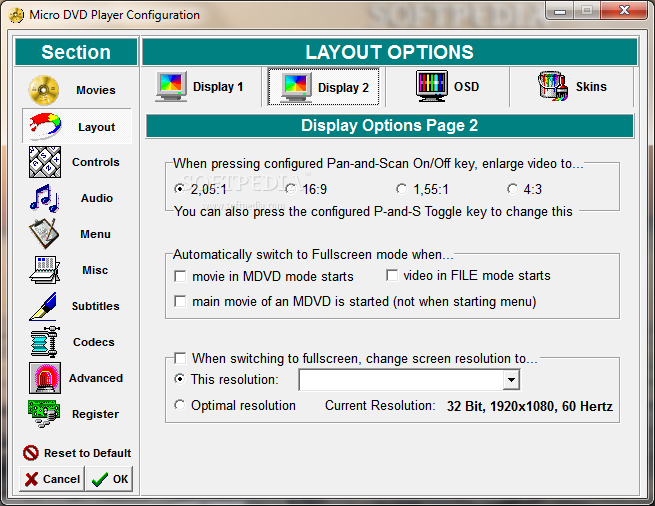Click the Skins paint bucket icon
This screenshot has width=655, height=506.
click(552, 86)
